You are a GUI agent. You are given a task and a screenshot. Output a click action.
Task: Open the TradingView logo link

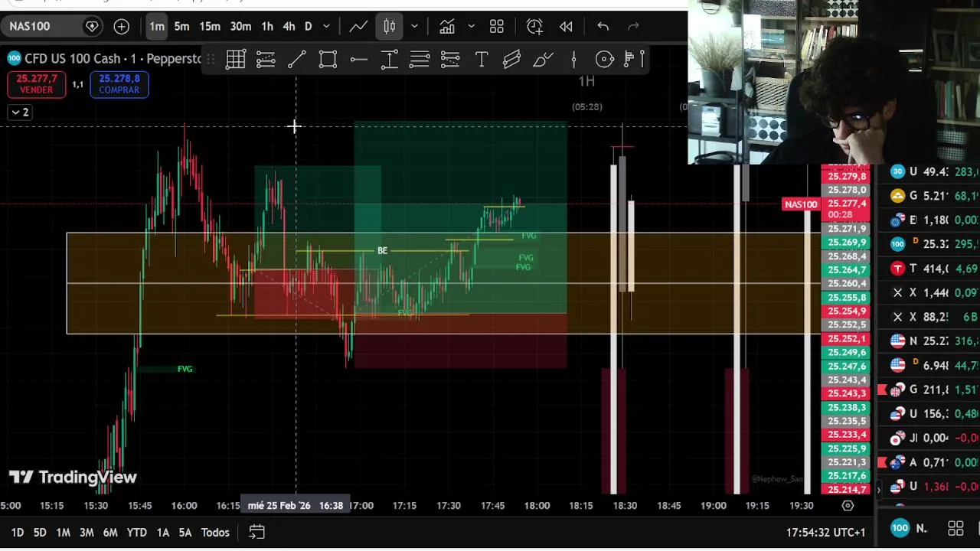click(73, 478)
